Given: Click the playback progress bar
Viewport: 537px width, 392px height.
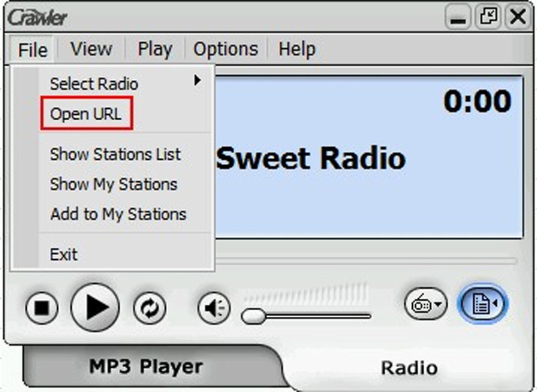Looking at the screenshot, I should tap(366, 261).
